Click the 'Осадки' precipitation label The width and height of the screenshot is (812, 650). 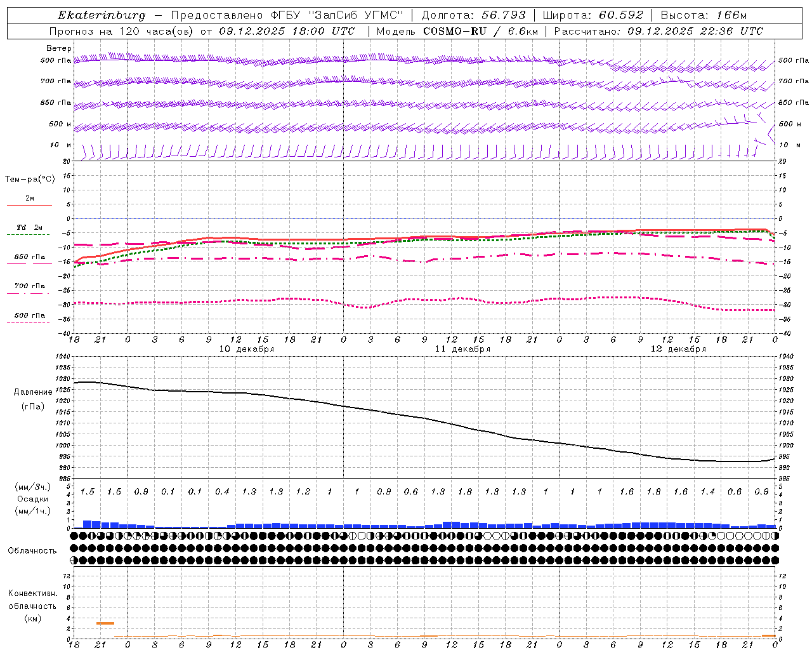[33, 499]
